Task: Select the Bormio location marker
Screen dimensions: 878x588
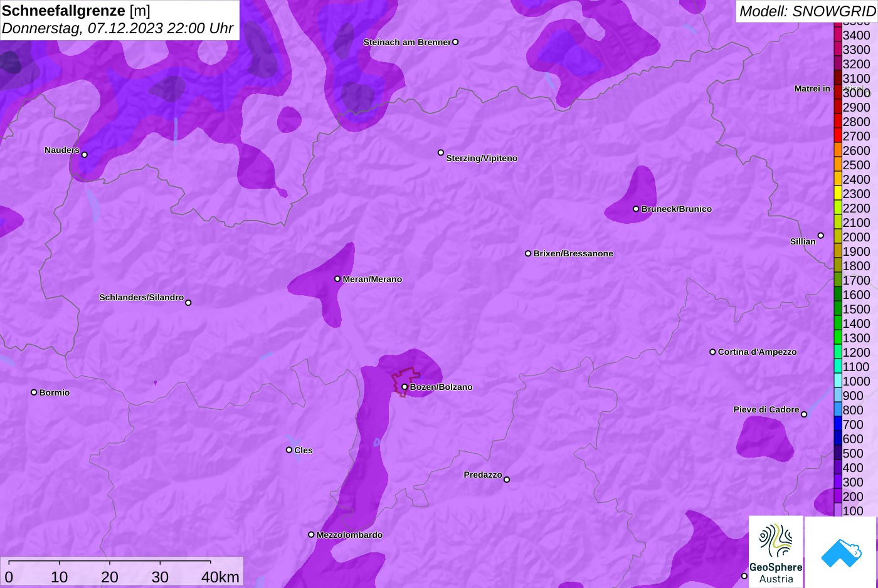Action: coord(34,392)
